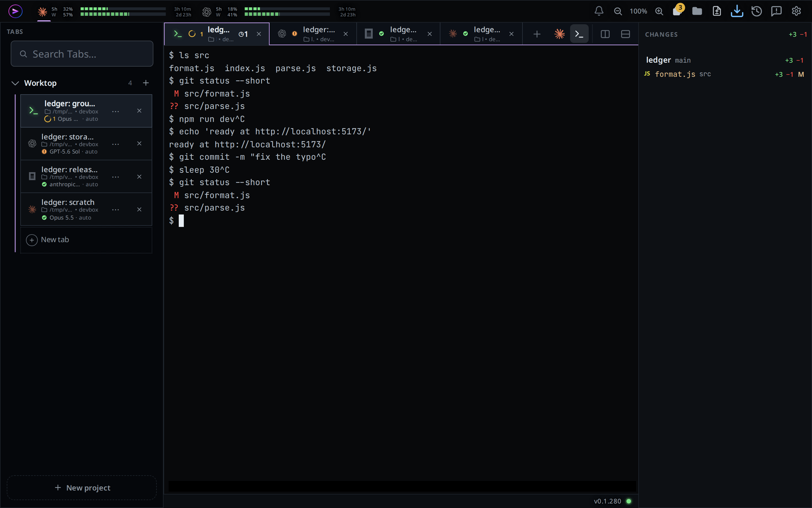Split the pane horizontally

coord(625,34)
